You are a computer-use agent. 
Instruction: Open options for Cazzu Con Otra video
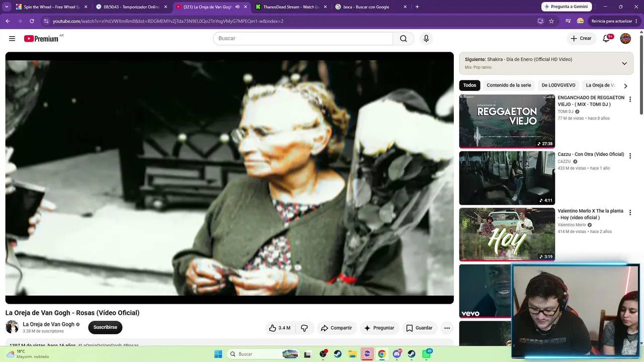tap(630, 156)
